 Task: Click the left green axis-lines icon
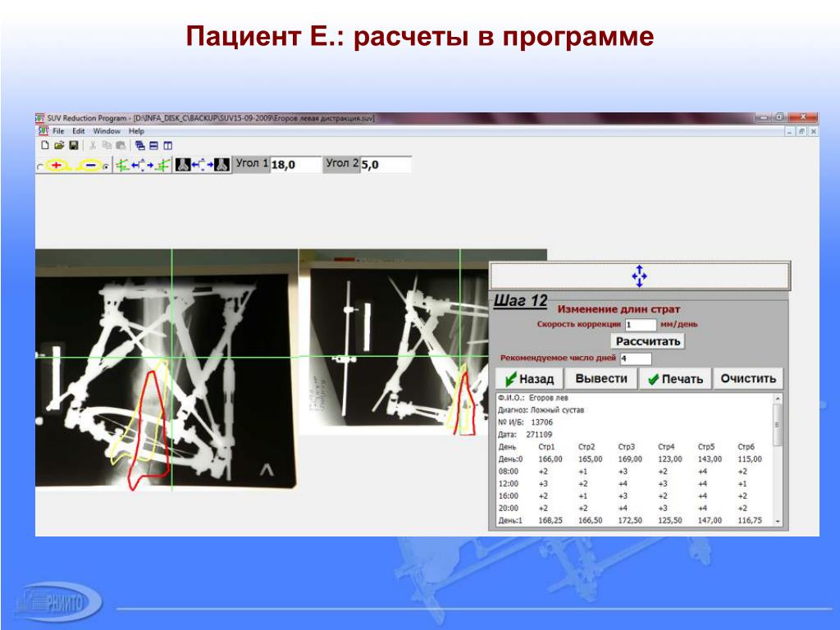[x=122, y=166]
